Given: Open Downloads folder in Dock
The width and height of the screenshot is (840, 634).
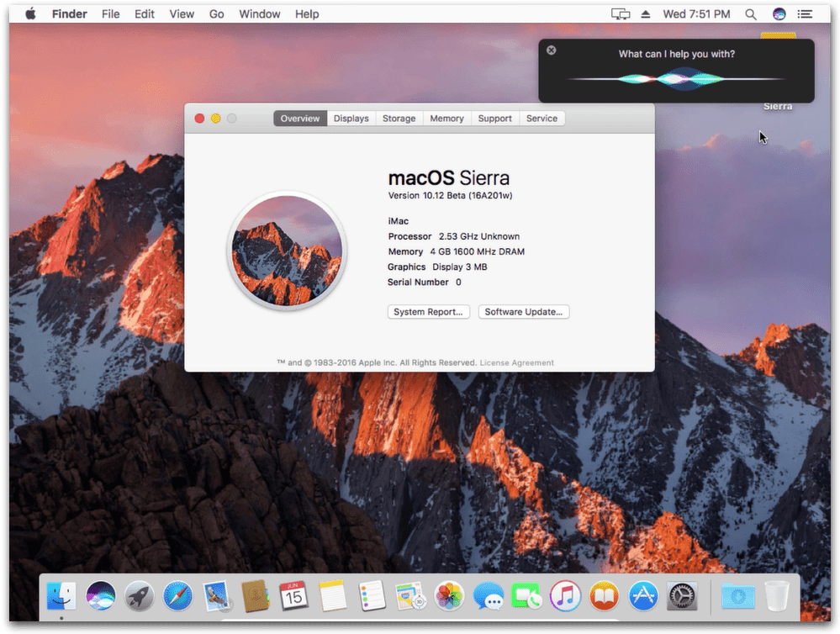Looking at the screenshot, I should (x=737, y=596).
